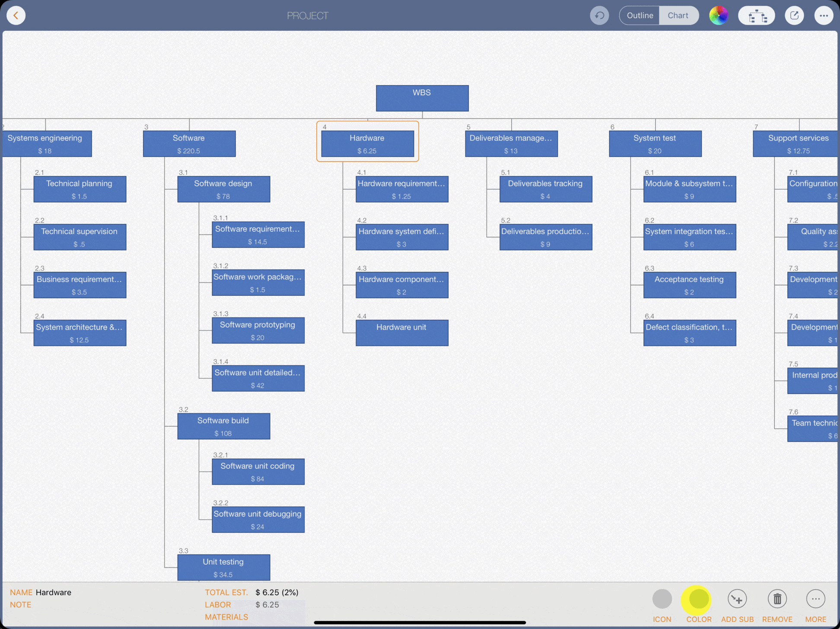This screenshot has width=840, height=629.
Task: Open the top-right ellipsis menu
Action: pos(823,16)
